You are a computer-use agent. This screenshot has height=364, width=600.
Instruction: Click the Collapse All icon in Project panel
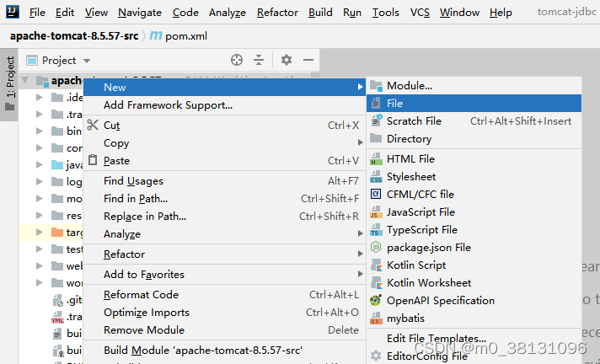(x=259, y=60)
